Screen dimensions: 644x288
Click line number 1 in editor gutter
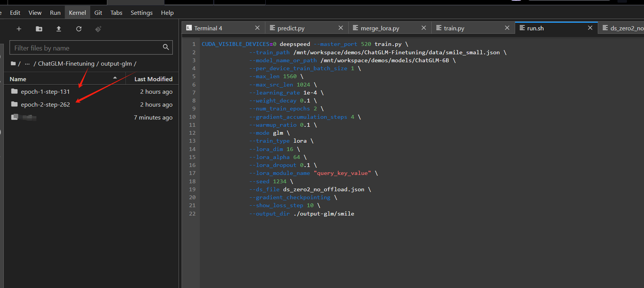(x=194, y=44)
